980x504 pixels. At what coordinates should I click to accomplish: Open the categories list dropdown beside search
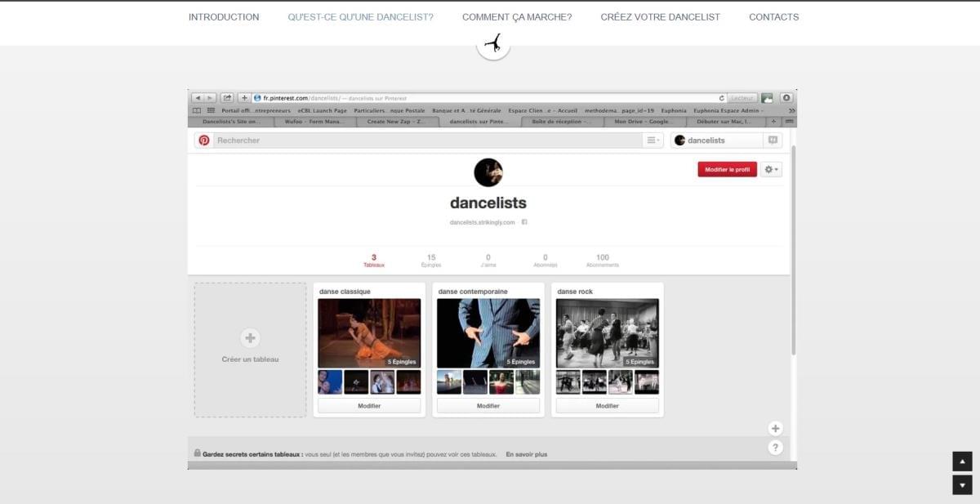coord(651,140)
